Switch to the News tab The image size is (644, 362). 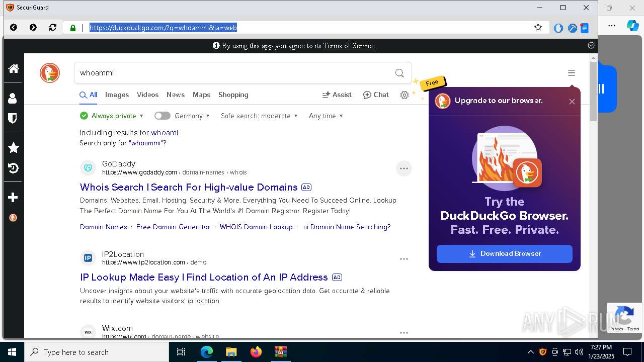[176, 95]
